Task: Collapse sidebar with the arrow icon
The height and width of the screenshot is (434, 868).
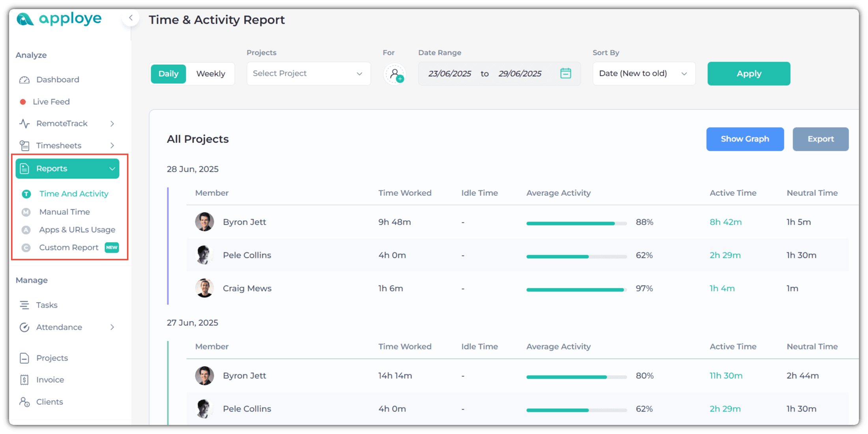Action: click(131, 18)
